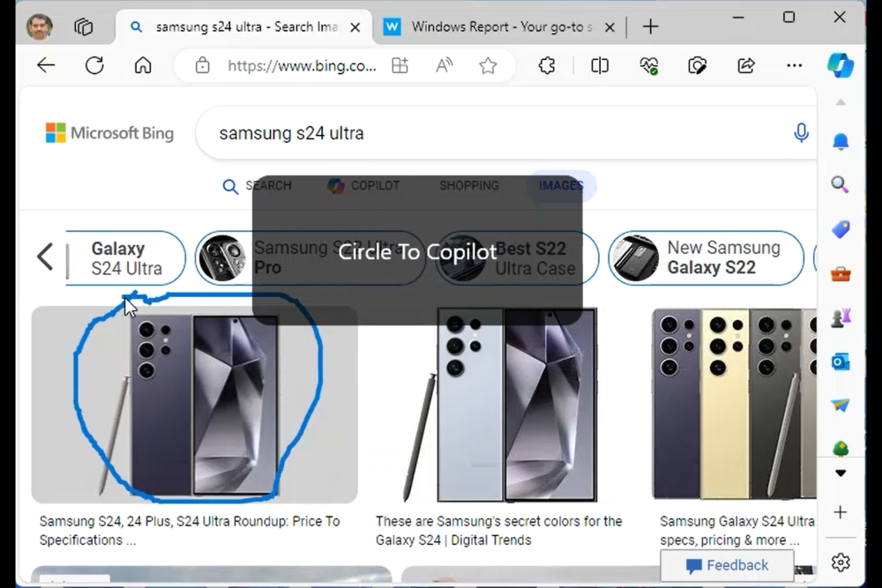Screen dimensions: 882x588
Task: Maximize the browser window
Action: (x=789, y=18)
